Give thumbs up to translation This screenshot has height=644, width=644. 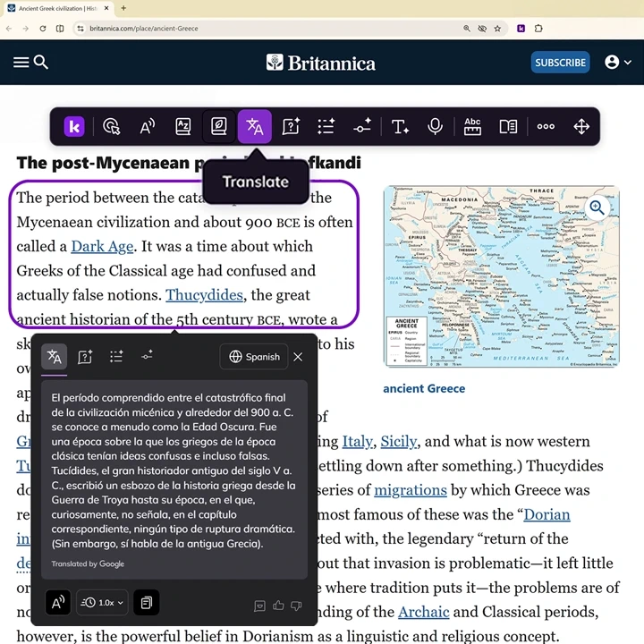pyautogui.click(x=278, y=606)
